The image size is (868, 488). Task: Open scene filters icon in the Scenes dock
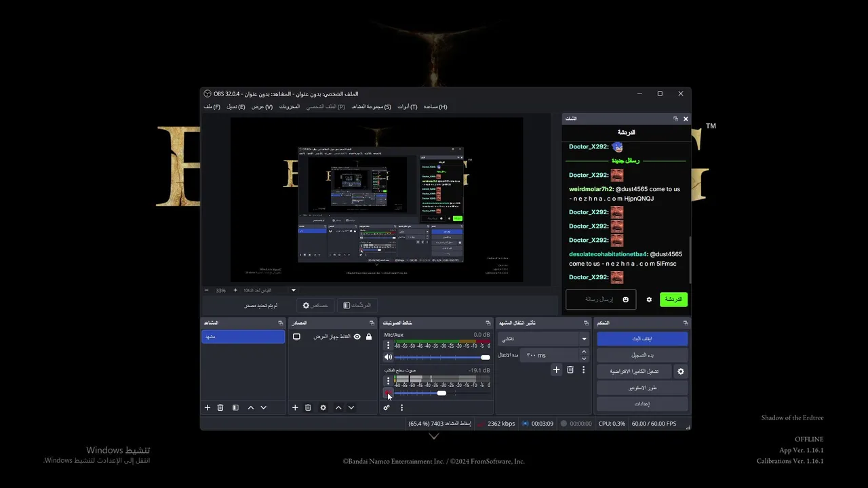point(235,407)
